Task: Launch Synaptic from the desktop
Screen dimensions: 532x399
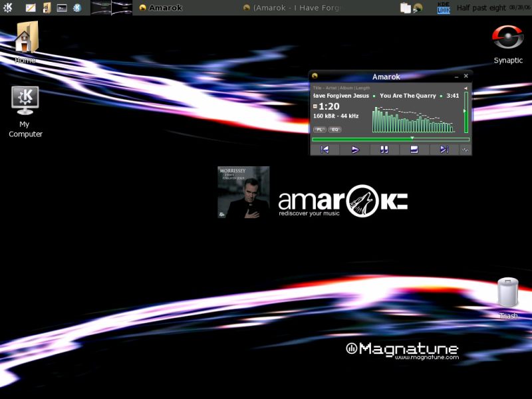Action: [x=508, y=44]
